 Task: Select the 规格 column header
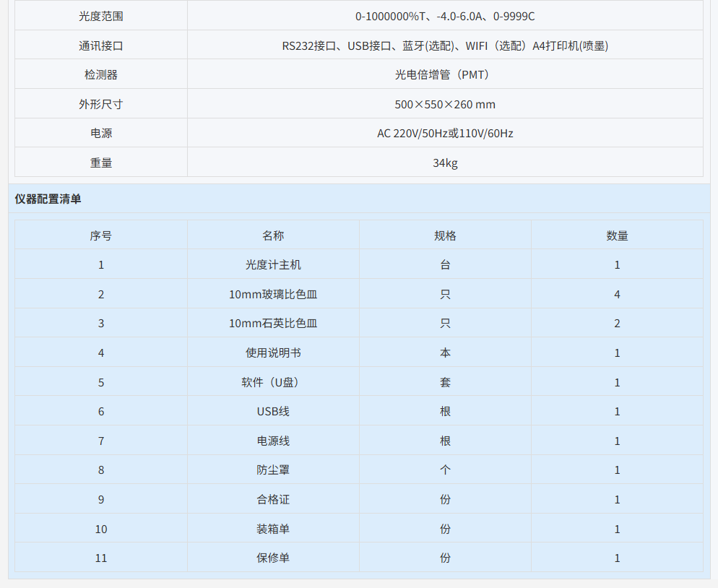pyautogui.click(x=445, y=235)
